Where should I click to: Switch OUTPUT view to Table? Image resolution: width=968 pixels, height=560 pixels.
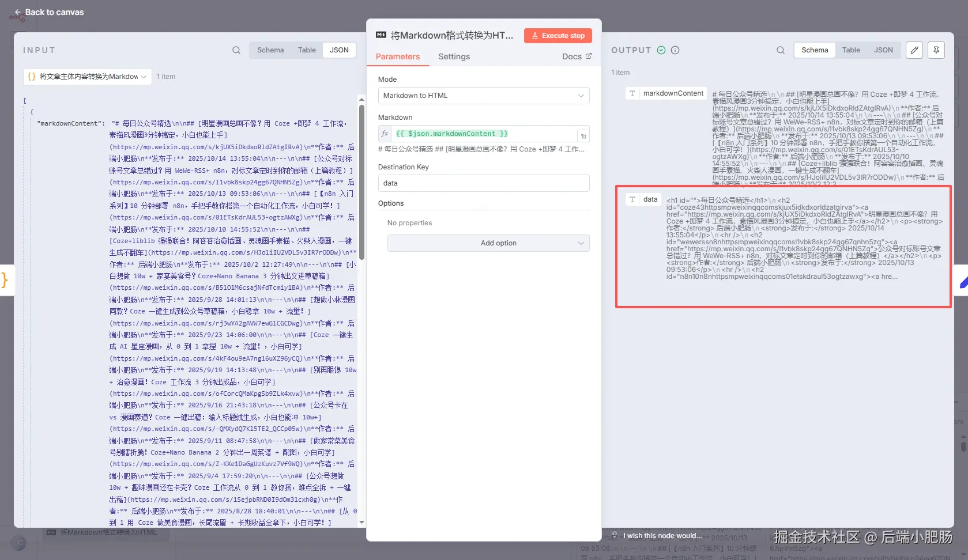click(851, 50)
